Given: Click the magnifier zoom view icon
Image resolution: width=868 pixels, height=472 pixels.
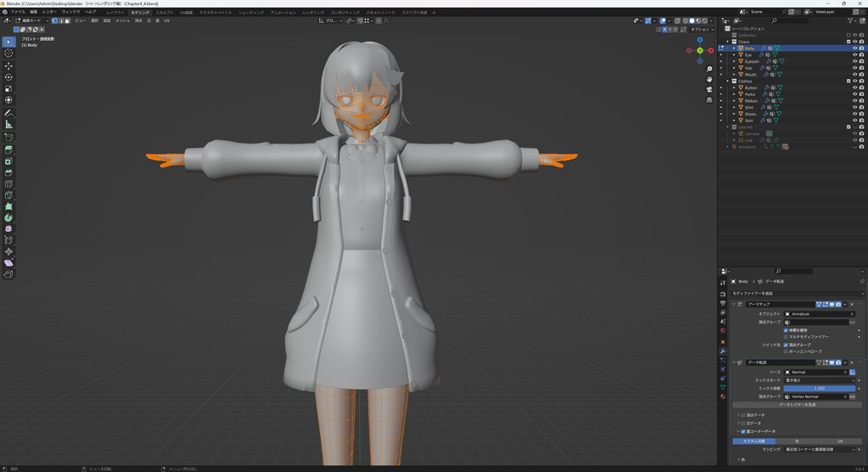Looking at the screenshot, I should (x=709, y=69).
